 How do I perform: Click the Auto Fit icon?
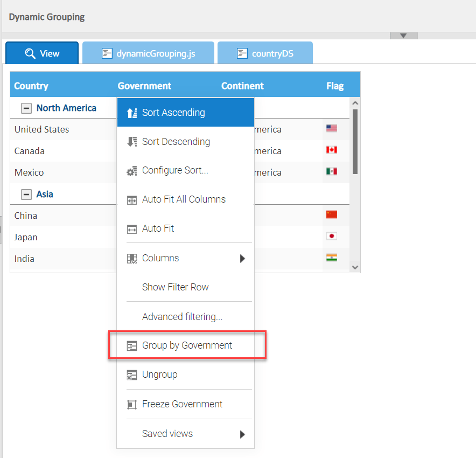click(132, 228)
